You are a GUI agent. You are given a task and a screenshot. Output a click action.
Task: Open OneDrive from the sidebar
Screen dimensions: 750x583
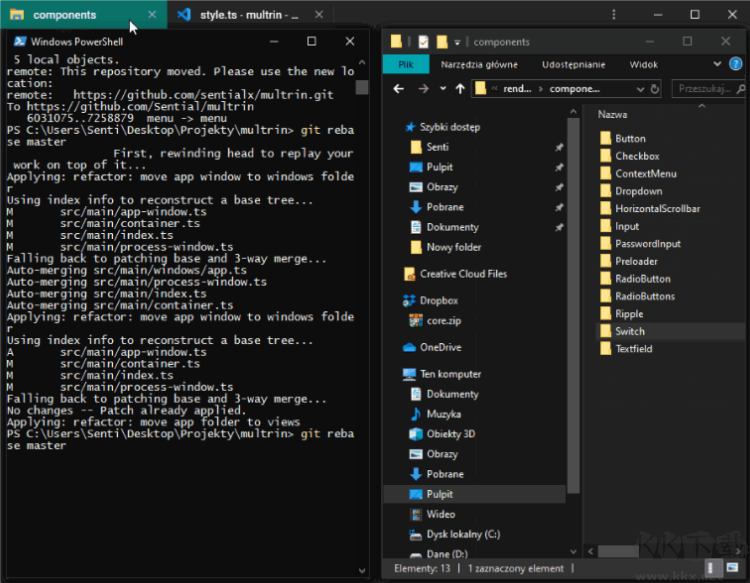pyautogui.click(x=440, y=347)
